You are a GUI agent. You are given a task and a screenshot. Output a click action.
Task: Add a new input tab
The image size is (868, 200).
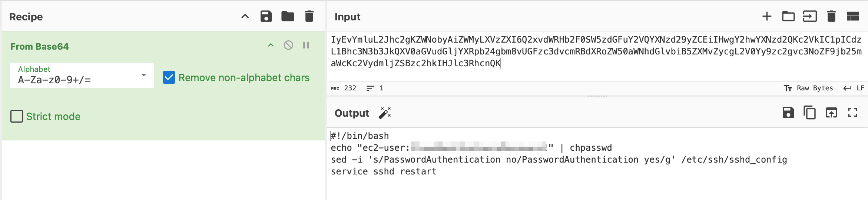[767, 17]
